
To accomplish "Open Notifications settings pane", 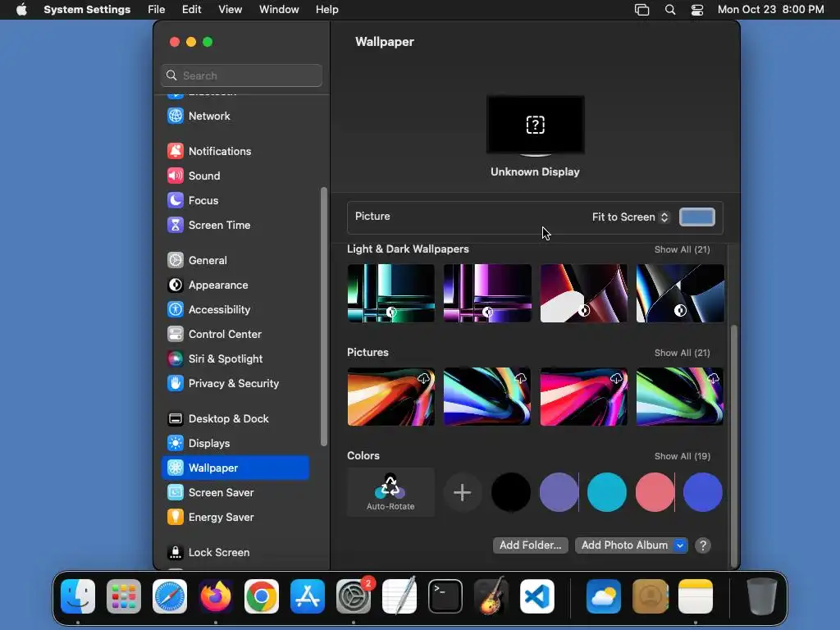I will click(235, 151).
